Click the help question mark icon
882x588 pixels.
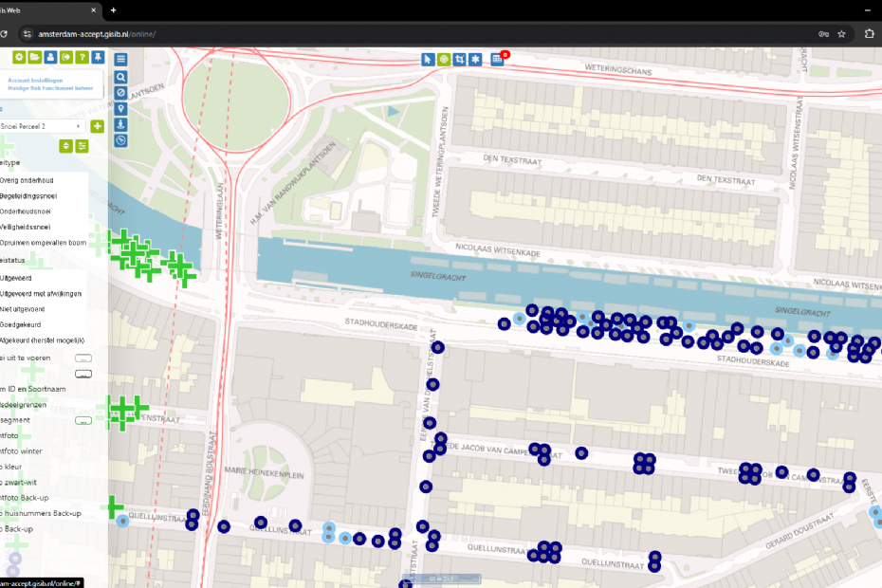click(x=83, y=58)
